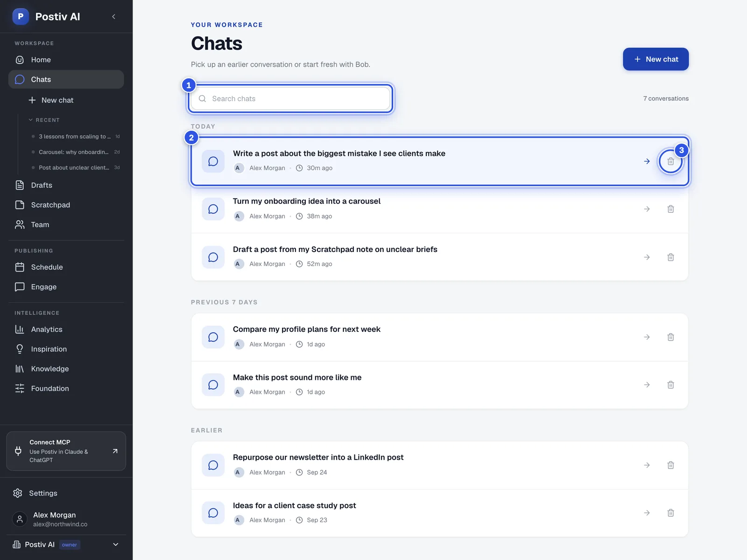This screenshot has width=747, height=560.
Task: Open Home in the sidebar
Action: (x=66, y=60)
